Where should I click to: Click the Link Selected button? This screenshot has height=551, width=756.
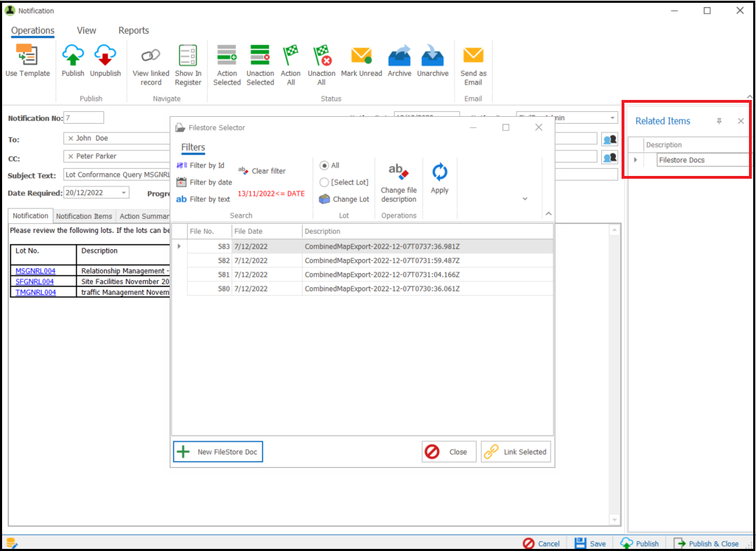click(x=516, y=452)
